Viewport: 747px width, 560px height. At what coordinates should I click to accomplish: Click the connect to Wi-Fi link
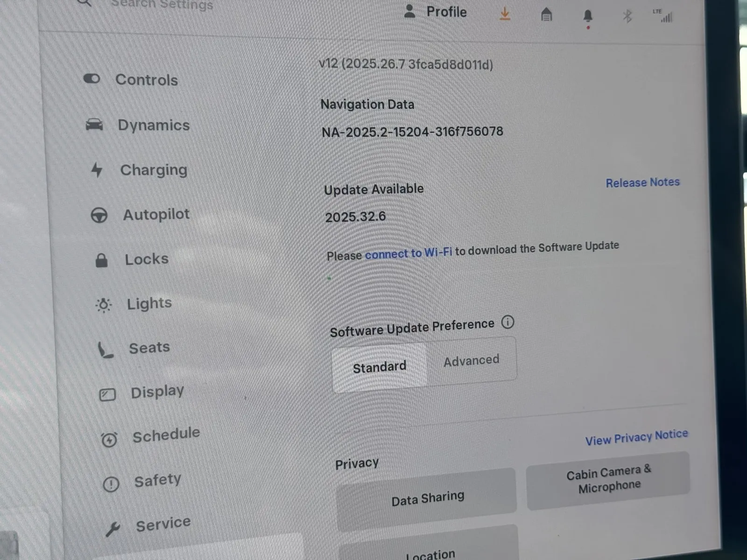[x=408, y=253]
